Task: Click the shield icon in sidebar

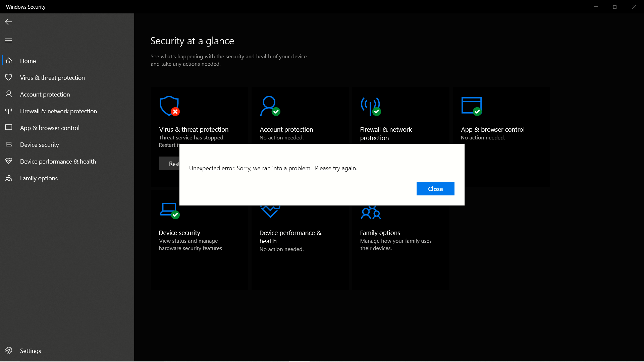Action: [x=9, y=77]
